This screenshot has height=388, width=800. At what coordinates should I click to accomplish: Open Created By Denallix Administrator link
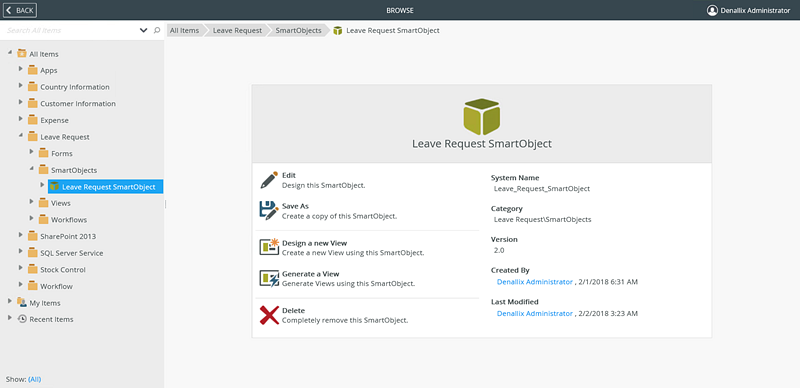[x=535, y=282]
